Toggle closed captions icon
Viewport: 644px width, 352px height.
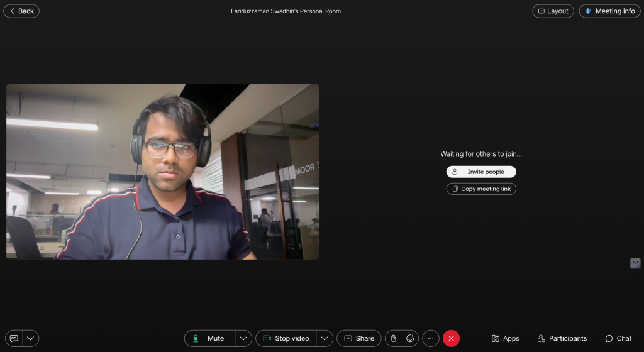point(14,338)
